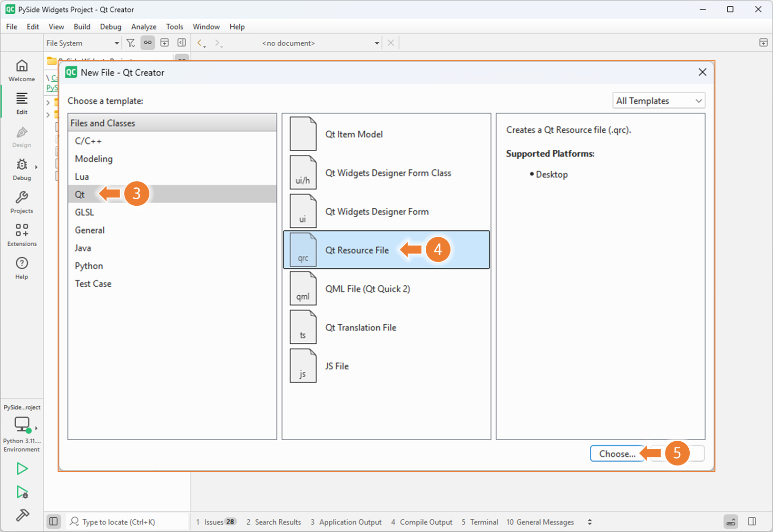Select the Qt Item Model template
Viewport: 773px width, 532px height.
386,134
